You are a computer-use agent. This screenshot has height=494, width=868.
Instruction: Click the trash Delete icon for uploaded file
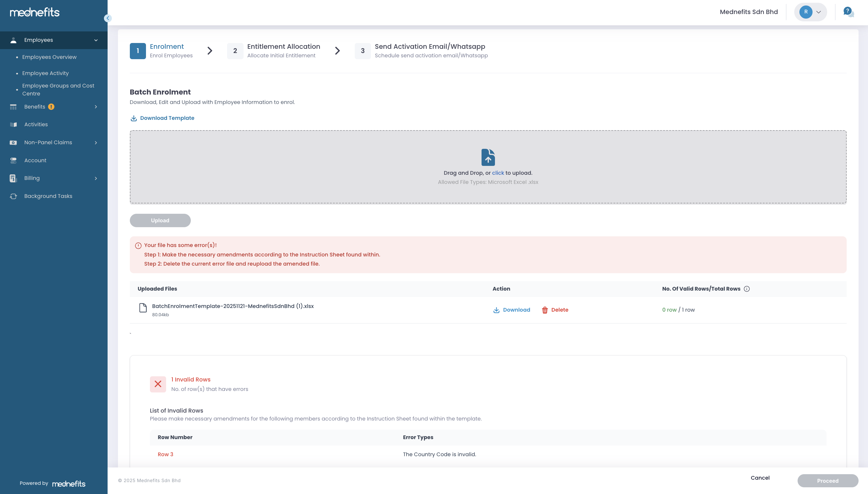click(x=545, y=310)
